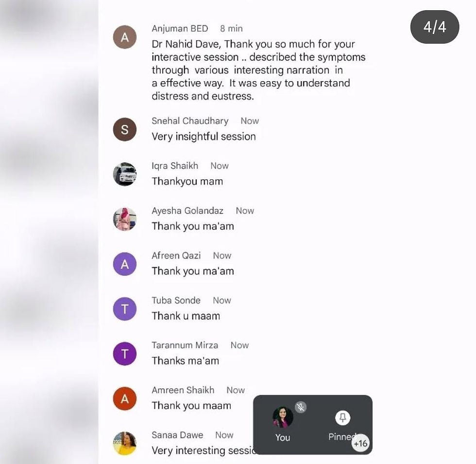Click the message "Very insightful session"

coord(204,137)
